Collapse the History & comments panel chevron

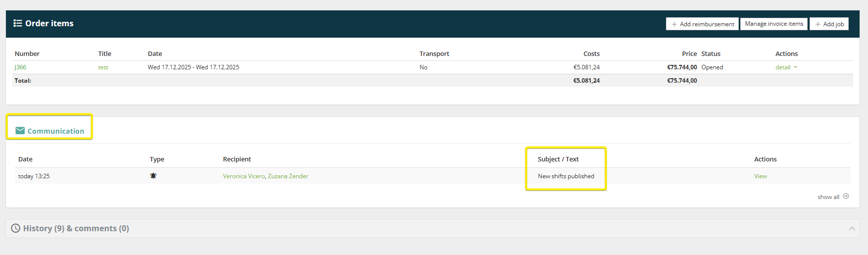(852, 228)
